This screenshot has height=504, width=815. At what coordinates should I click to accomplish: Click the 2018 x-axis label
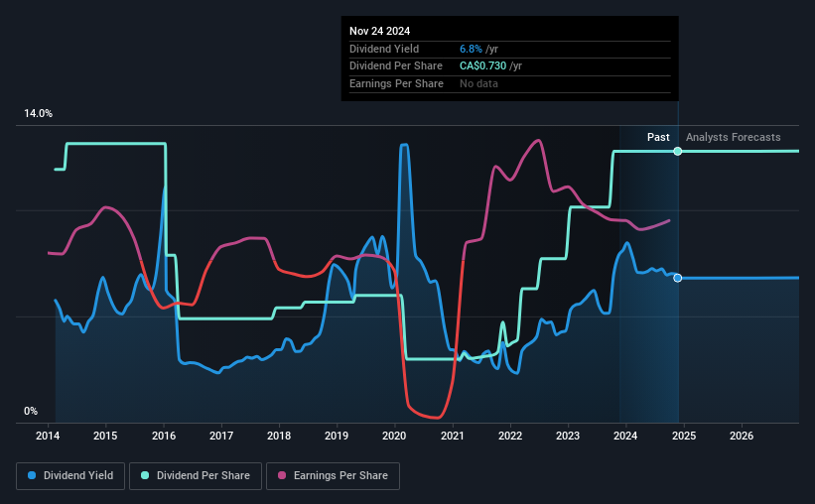coord(279,436)
